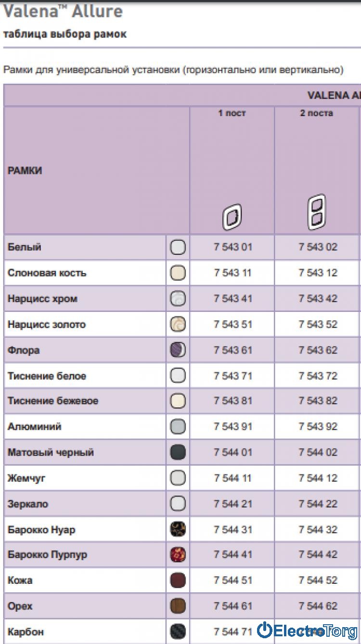This screenshot has height=644, width=361.
Task: Select the Белый color swatch
Action: click(178, 247)
